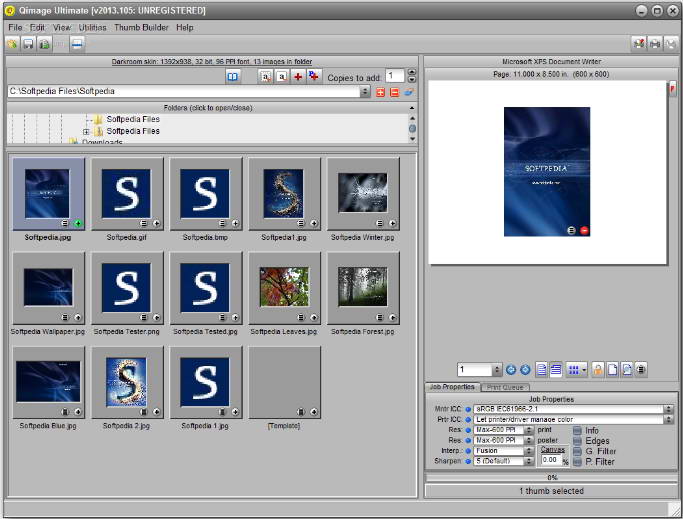Open the Sharpen 5 (Default) dropdown
This screenshot has width=683, height=519.
pyautogui.click(x=529, y=461)
